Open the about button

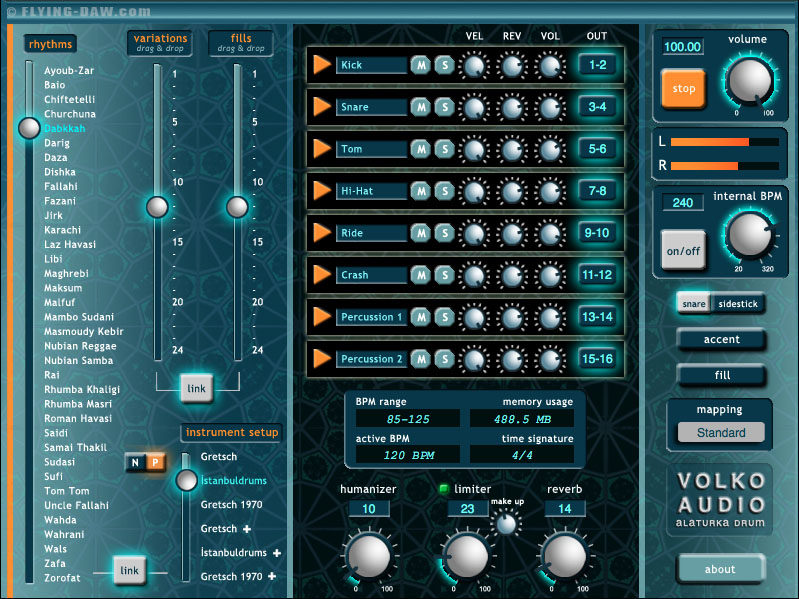pyautogui.click(x=720, y=569)
